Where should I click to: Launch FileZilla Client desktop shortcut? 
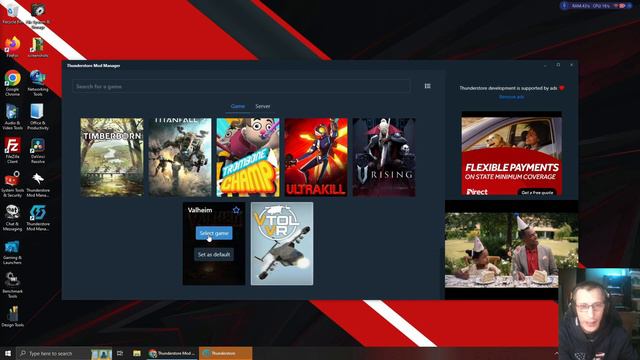12,150
